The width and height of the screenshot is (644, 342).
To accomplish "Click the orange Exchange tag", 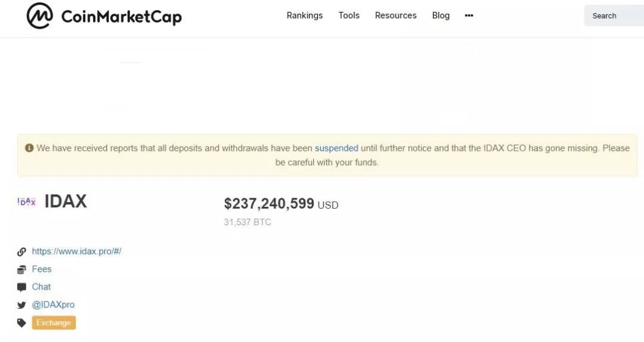I will point(54,323).
